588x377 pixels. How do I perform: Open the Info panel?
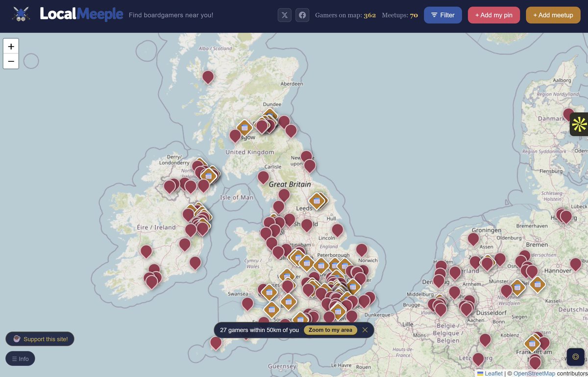click(20, 359)
